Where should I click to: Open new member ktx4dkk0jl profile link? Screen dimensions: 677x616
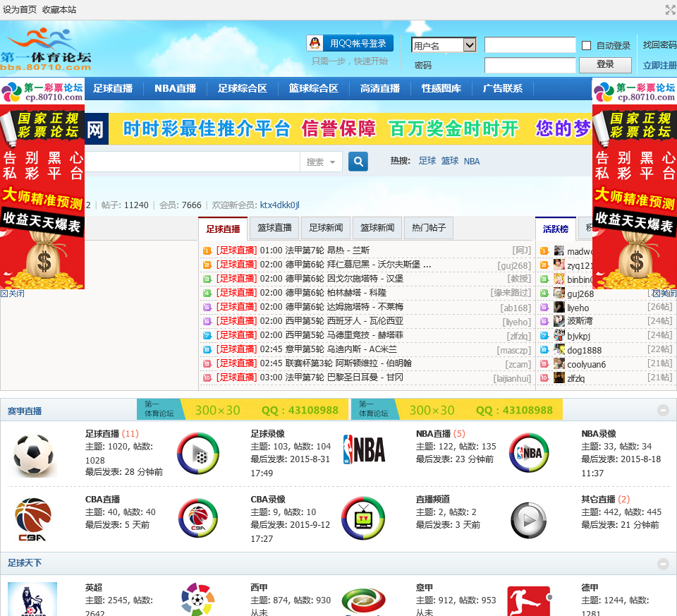coord(280,205)
